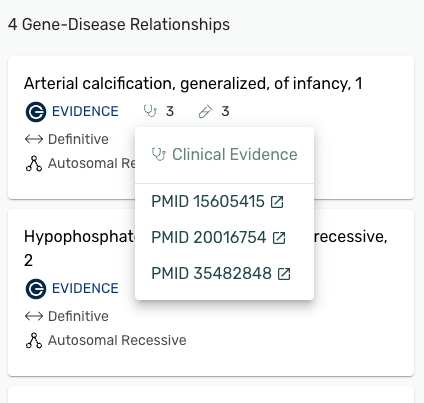This screenshot has height=403, width=424.
Task: Click the ClinGen logo in Hypophosphatemic card
Action: coord(36,289)
